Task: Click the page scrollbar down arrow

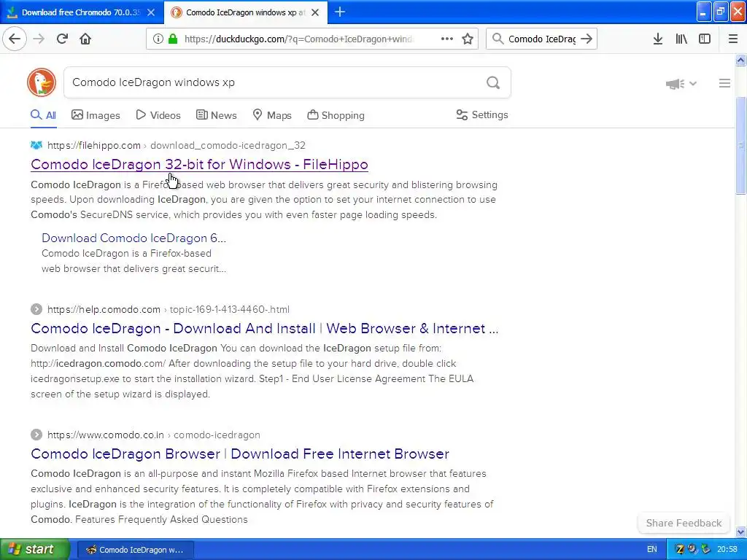Action: [x=740, y=532]
